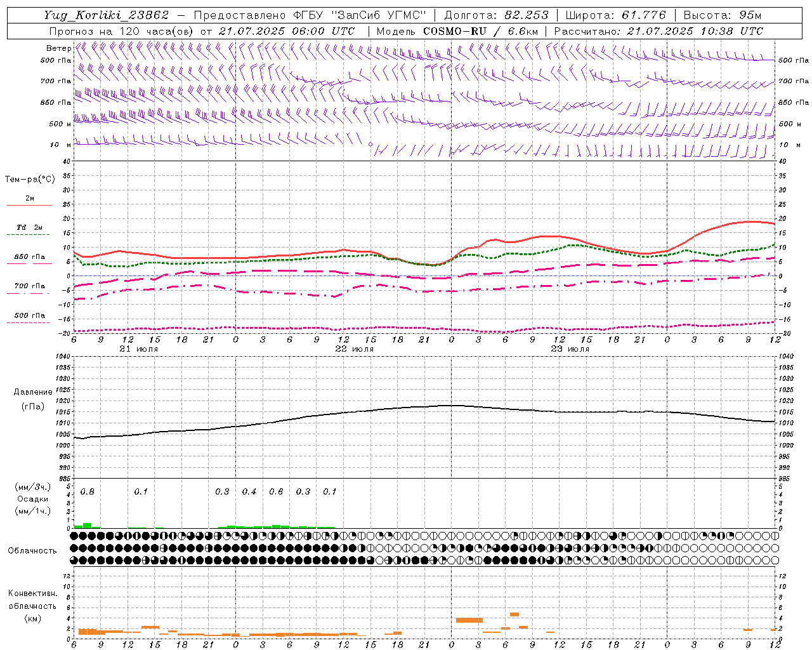Click the 500 гПа temperature legend entry
812x650 pixels.
click(30, 318)
